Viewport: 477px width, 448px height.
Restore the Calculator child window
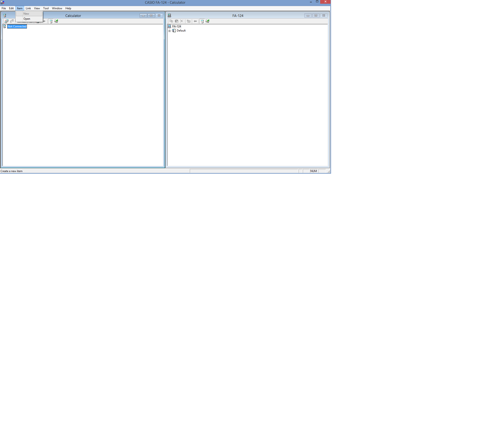151,16
